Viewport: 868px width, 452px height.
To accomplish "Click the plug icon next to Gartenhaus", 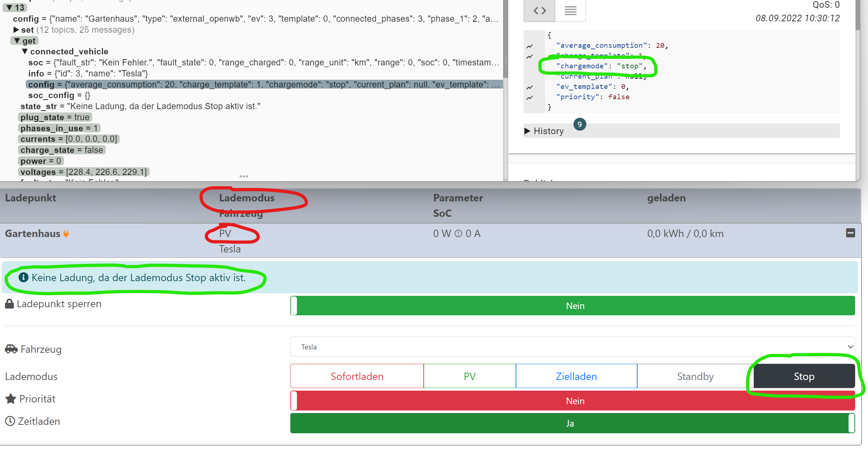I will (66, 234).
